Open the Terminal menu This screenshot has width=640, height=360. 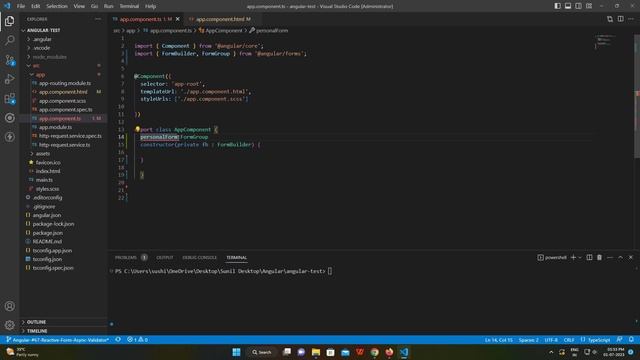[129, 6]
